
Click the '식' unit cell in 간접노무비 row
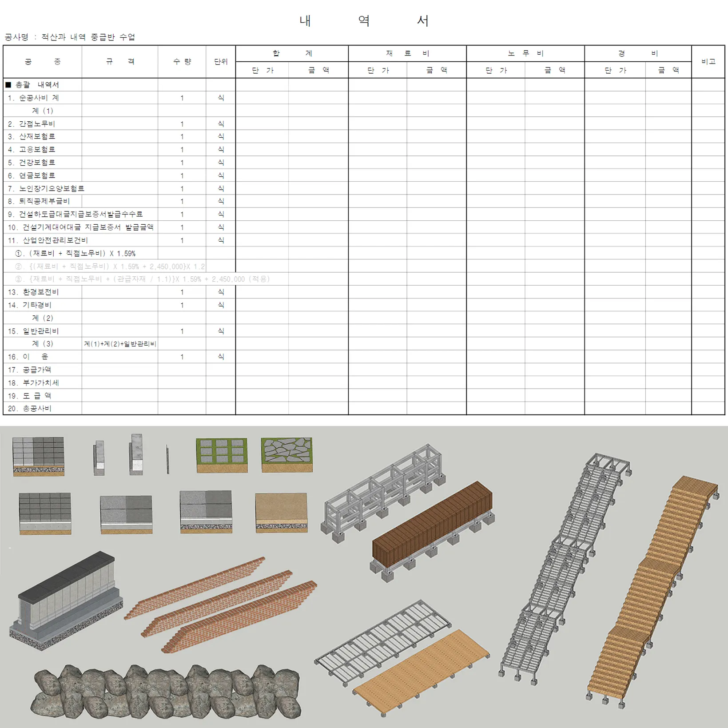tap(221, 123)
